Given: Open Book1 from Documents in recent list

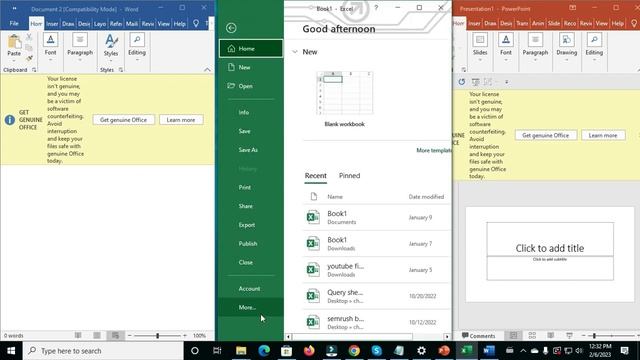Looking at the screenshot, I should pyautogui.click(x=376, y=218).
